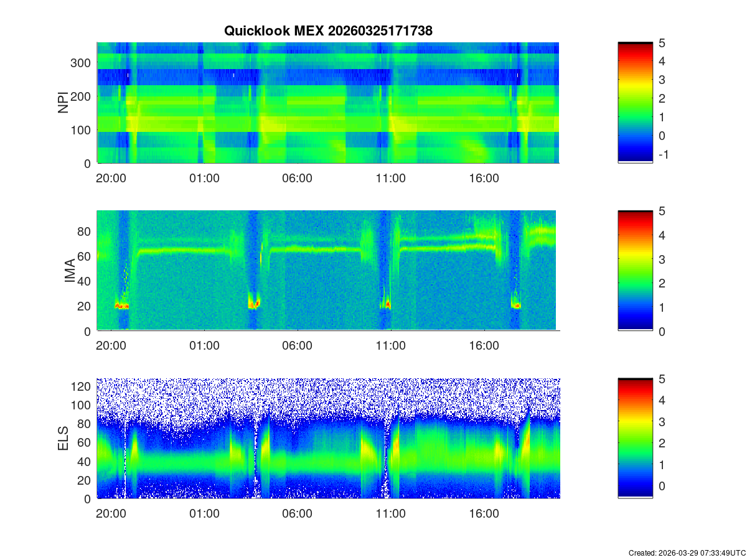Click the IMA panel colorbar

click(x=635, y=271)
